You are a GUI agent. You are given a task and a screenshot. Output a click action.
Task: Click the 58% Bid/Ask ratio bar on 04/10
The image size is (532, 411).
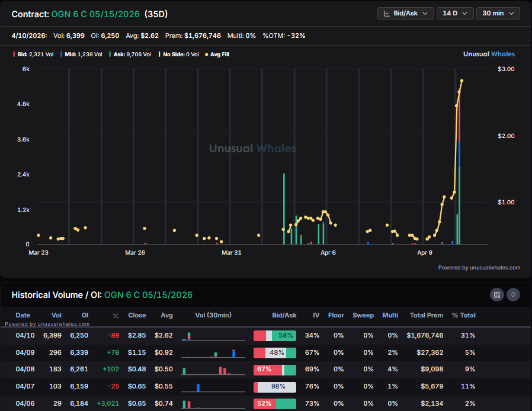[x=275, y=335]
